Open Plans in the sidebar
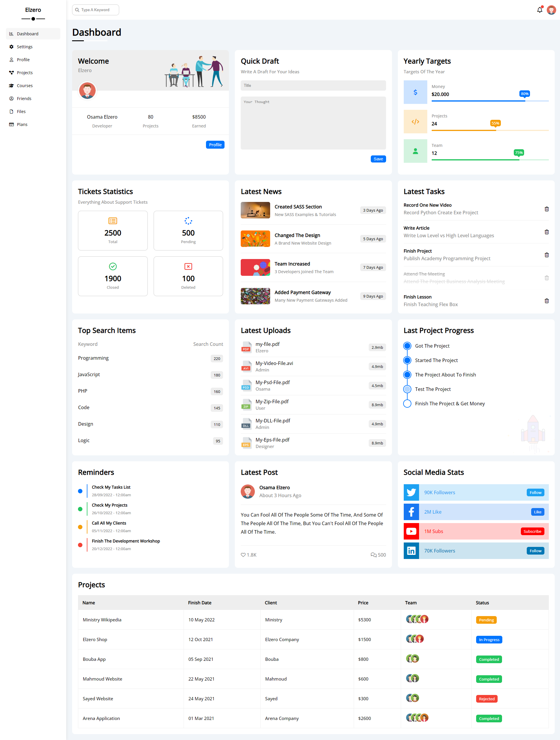 [33, 125]
